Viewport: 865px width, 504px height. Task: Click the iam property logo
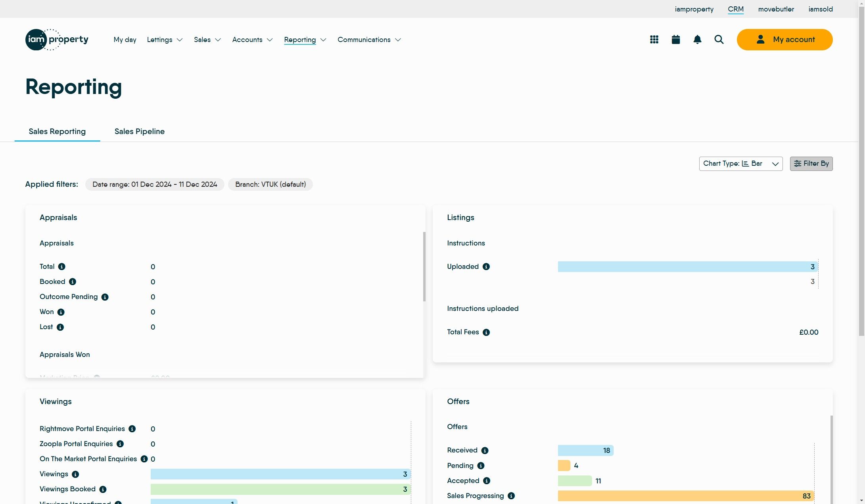[x=57, y=40]
